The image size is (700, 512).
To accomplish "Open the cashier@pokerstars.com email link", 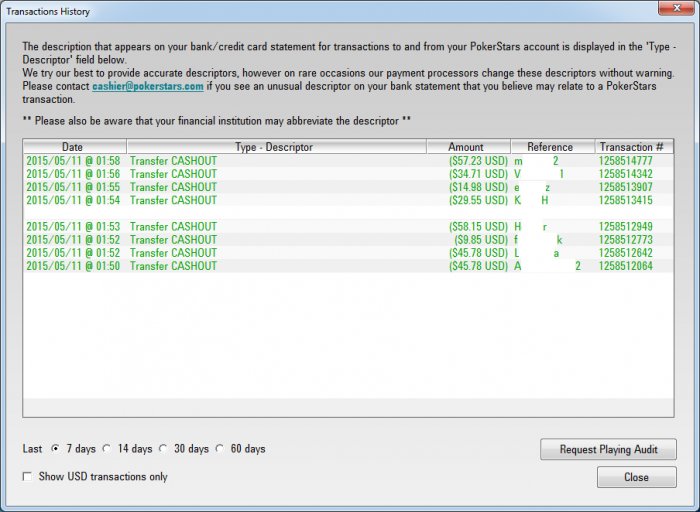I will point(148,86).
